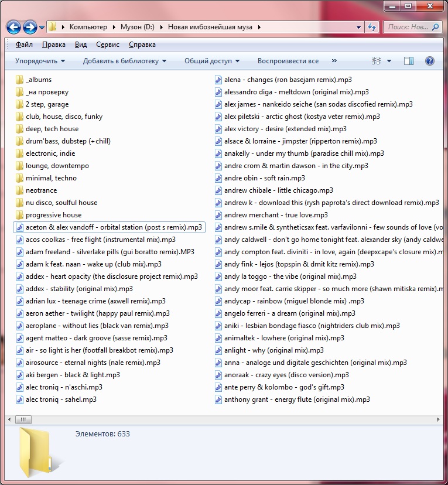Select file 'andre obin - soft rain.mp3'
This screenshot has height=485, width=448.
(264, 178)
